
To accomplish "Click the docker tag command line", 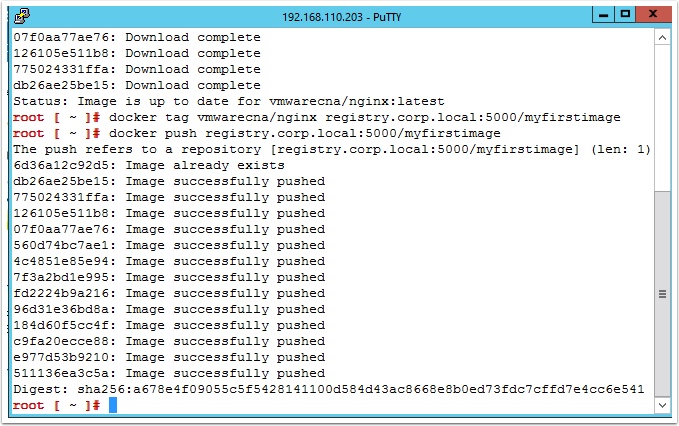I will coord(317,117).
